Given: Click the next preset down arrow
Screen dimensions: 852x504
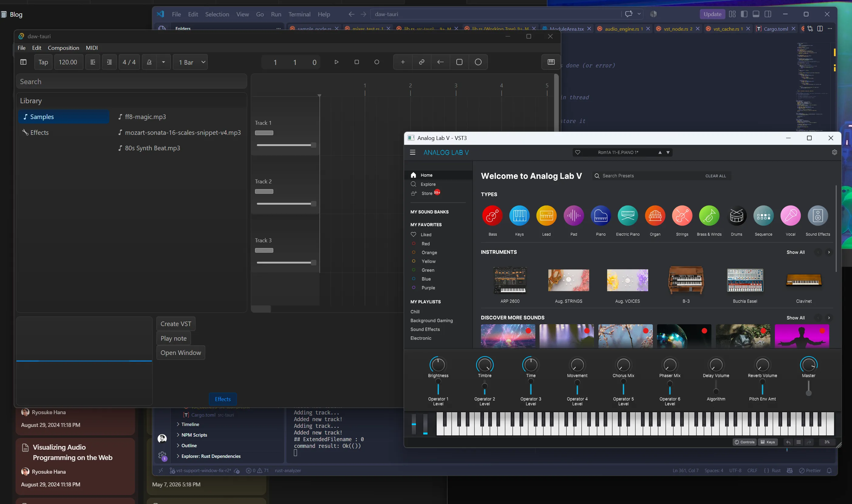Looking at the screenshot, I should click(x=668, y=152).
